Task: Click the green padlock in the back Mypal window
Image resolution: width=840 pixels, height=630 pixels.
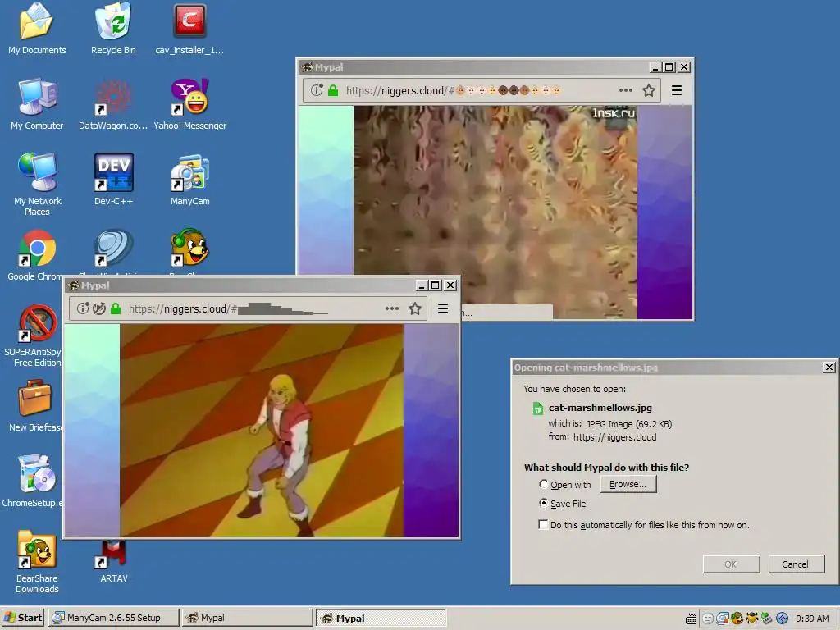Action: click(333, 90)
